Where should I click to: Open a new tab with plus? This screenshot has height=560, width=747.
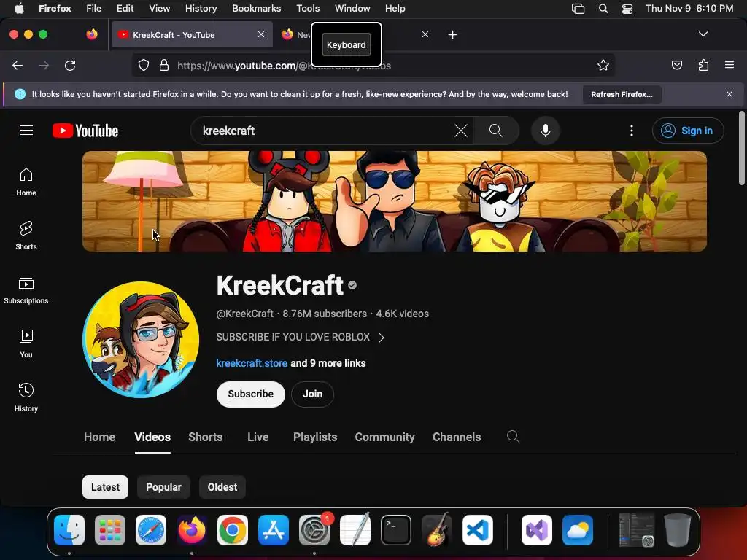click(452, 35)
